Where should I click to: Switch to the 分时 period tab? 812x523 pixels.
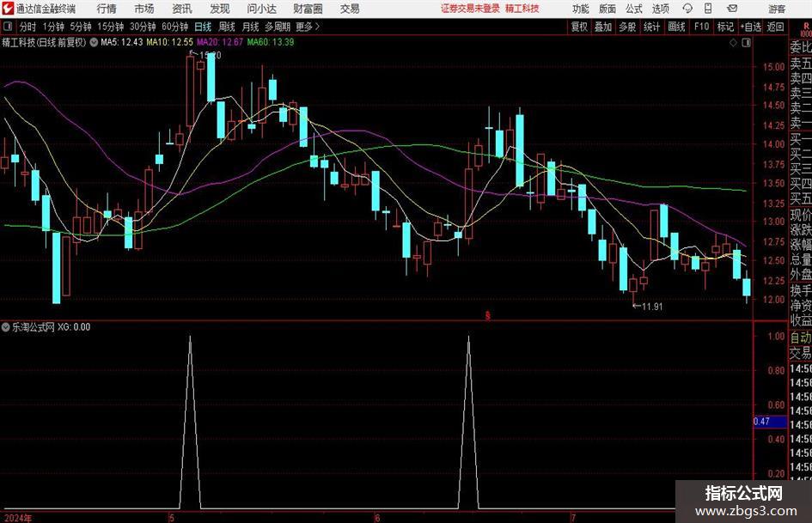click(x=28, y=27)
